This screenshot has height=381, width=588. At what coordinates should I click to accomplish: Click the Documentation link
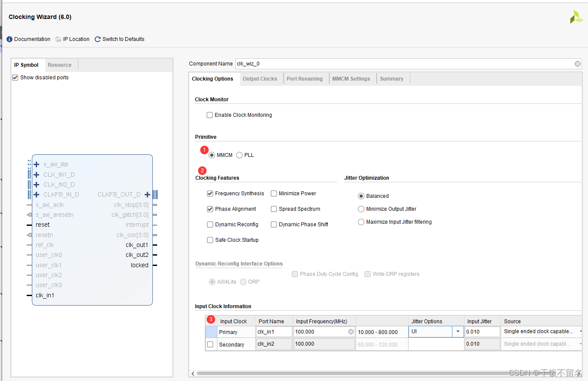pyautogui.click(x=32, y=39)
